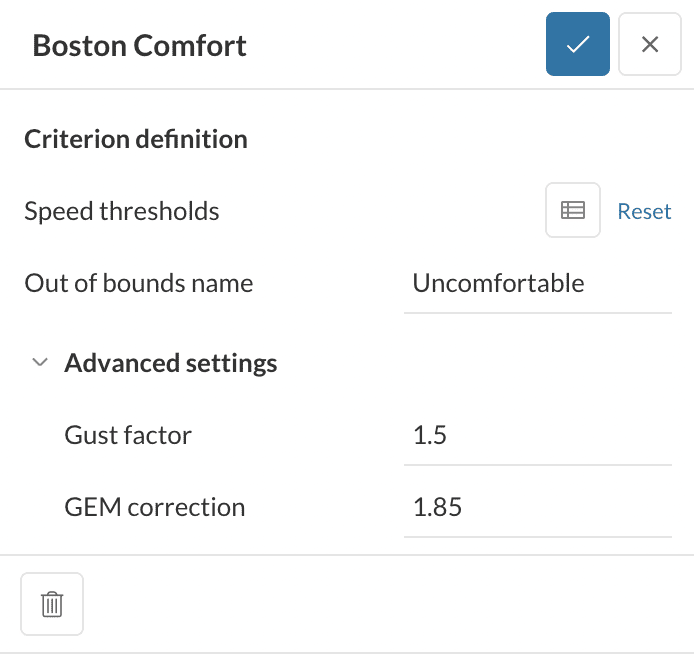Image resolution: width=694 pixels, height=654 pixels.
Task: Click the Criterion definition heading
Action: click(136, 139)
